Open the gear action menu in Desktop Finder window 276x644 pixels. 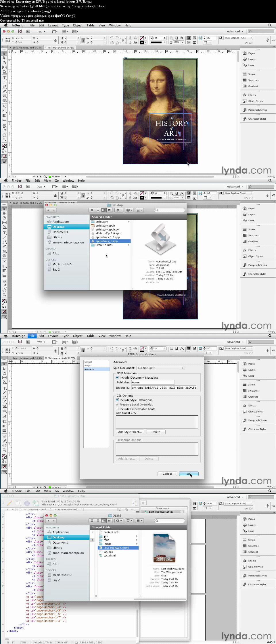(119, 210)
